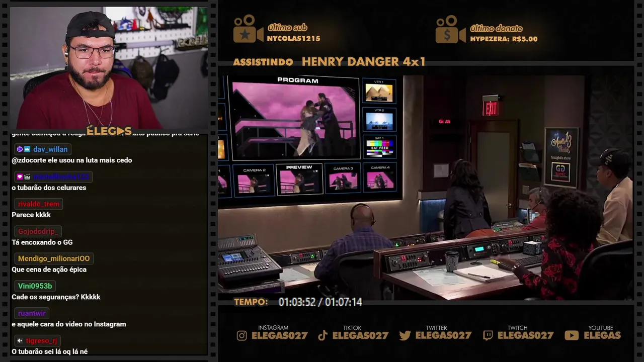
Task: Click the ELEGAS027 TikTok handle
Action: point(360,335)
